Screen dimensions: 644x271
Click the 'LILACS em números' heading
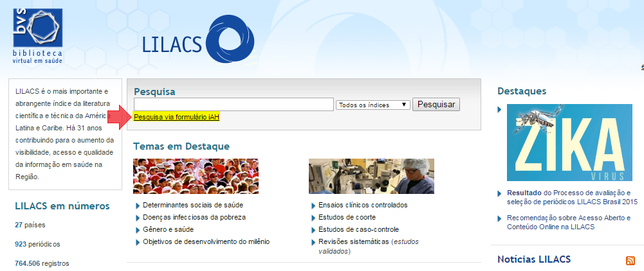click(x=62, y=205)
